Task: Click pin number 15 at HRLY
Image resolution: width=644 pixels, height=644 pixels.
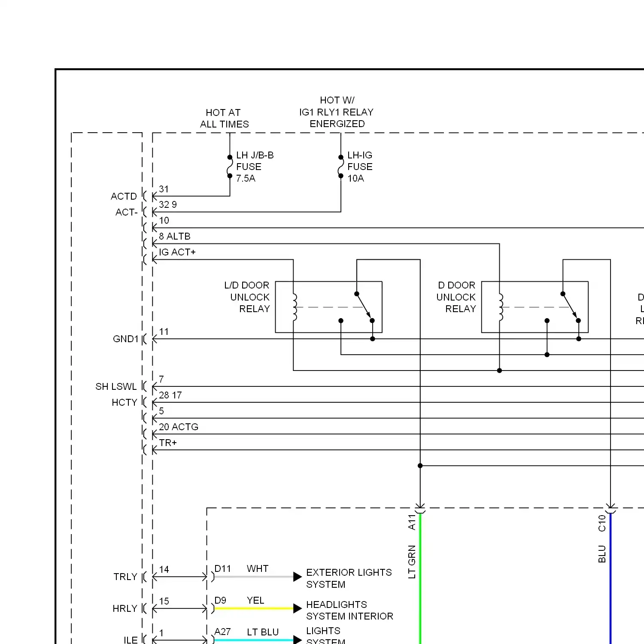Action: [x=164, y=601]
